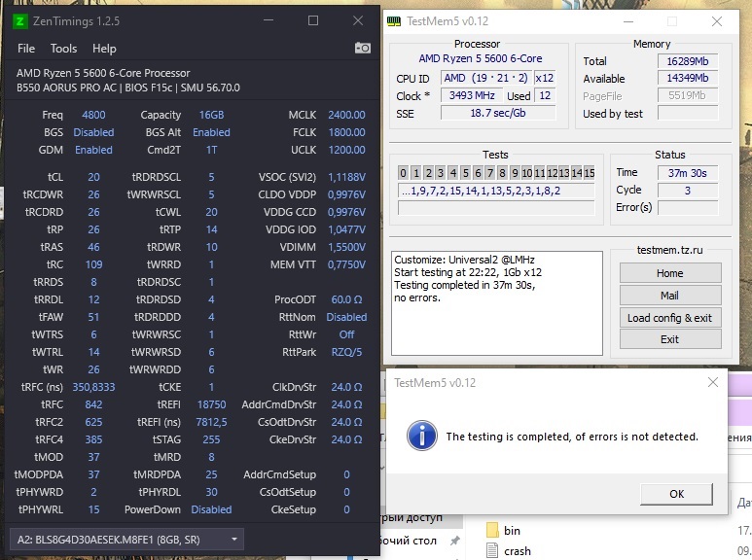Click the tRC value 109
Screen dimensions: 752x560
coord(93,264)
